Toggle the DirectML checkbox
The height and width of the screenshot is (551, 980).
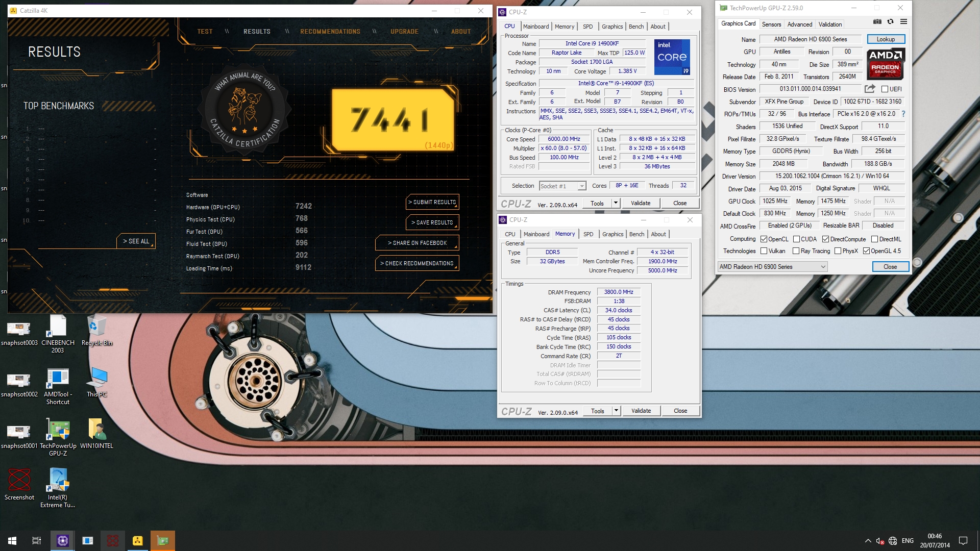tap(874, 239)
